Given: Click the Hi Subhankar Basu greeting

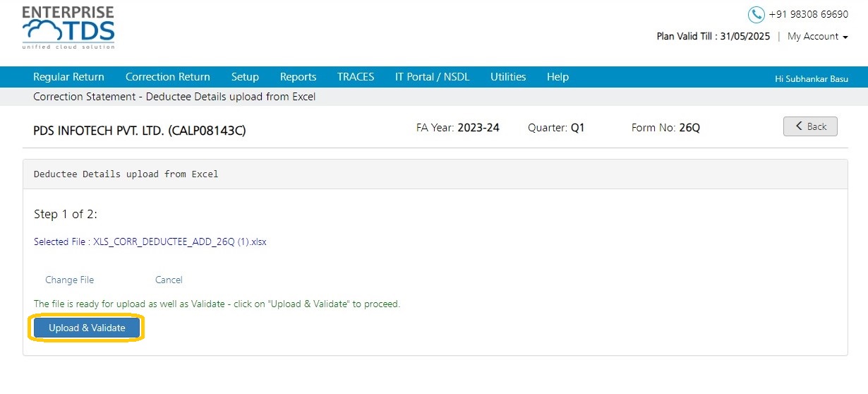Looking at the screenshot, I should pyautogui.click(x=812, y=78).
